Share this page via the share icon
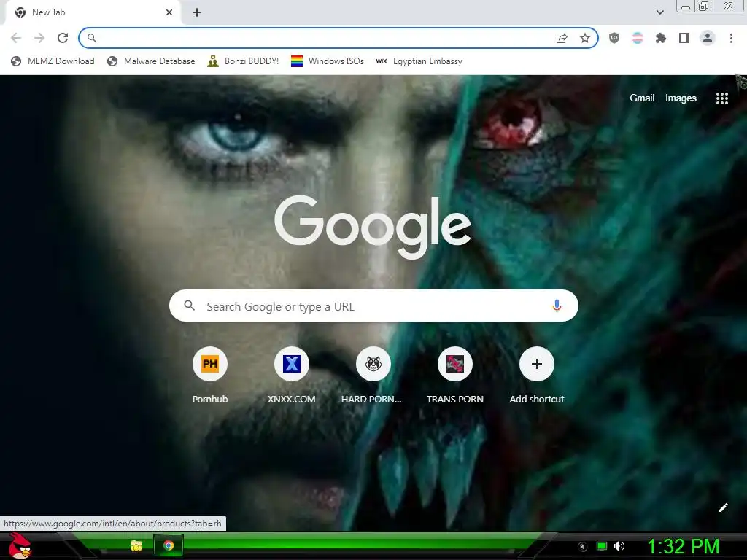The height and width of the screenshot is (560, 747). pos(562,38)
